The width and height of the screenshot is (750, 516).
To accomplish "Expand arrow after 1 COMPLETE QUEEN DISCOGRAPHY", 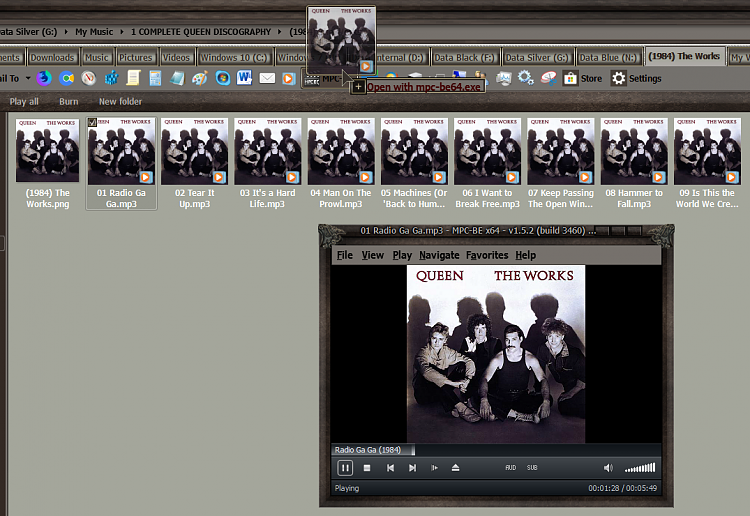I will click(x=279, y=32).
